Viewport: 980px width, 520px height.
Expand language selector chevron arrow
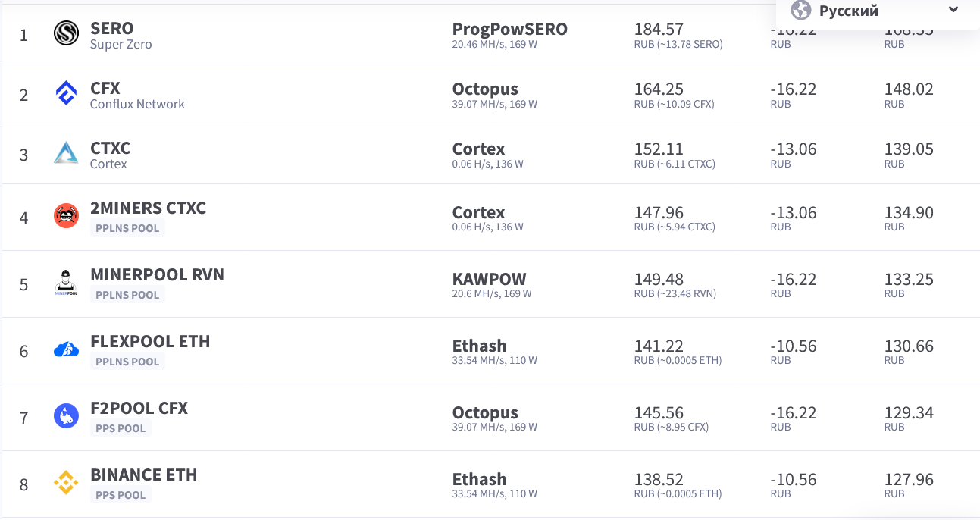pos(953,10)
